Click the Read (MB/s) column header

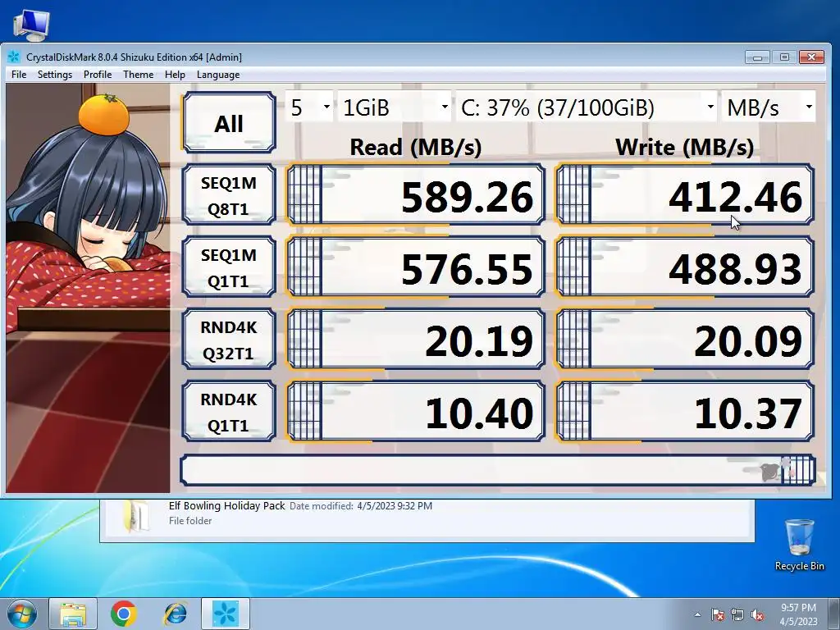[x=416, y=148]
